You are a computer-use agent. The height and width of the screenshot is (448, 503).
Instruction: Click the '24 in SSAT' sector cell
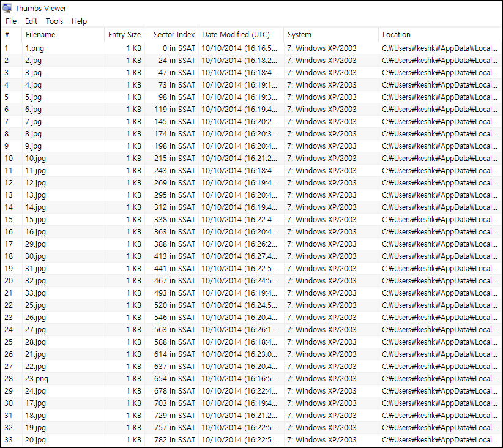pyautogui.click(x=177, y=61)
